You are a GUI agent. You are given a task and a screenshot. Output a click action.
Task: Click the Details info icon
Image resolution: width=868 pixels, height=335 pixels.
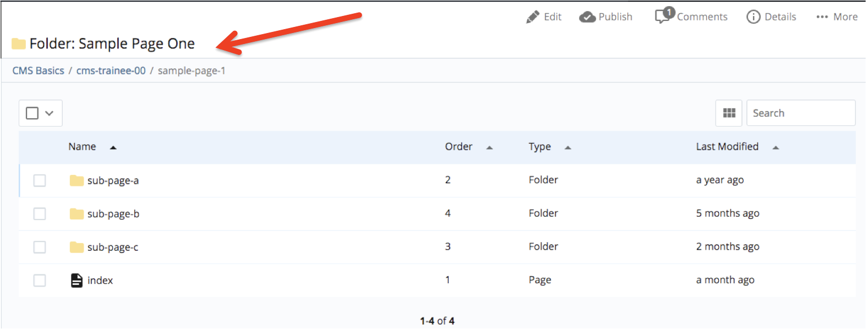753,17
